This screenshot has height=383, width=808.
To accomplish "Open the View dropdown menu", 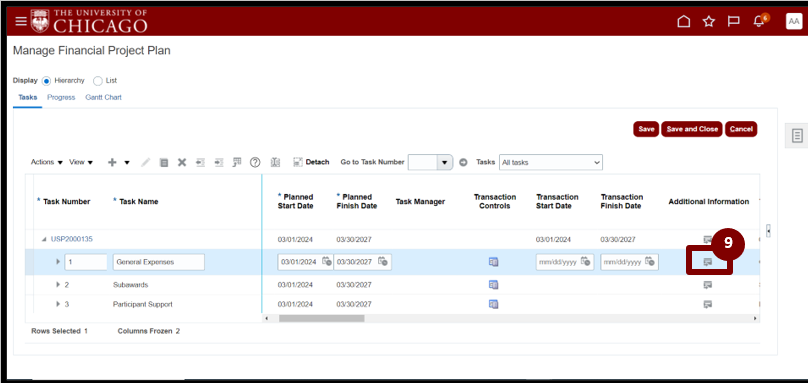I will (x=81, y=162).
